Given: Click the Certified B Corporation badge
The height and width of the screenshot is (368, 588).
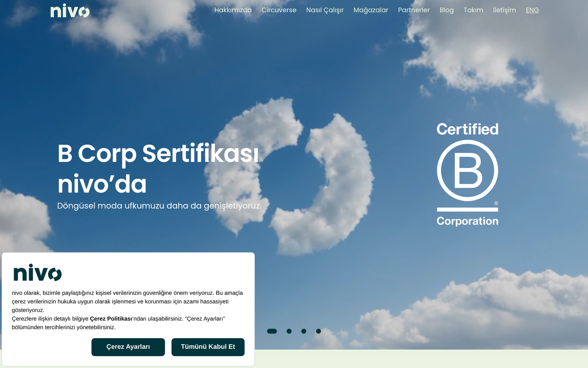Looking at the screenshot, I should pos(468,174).
